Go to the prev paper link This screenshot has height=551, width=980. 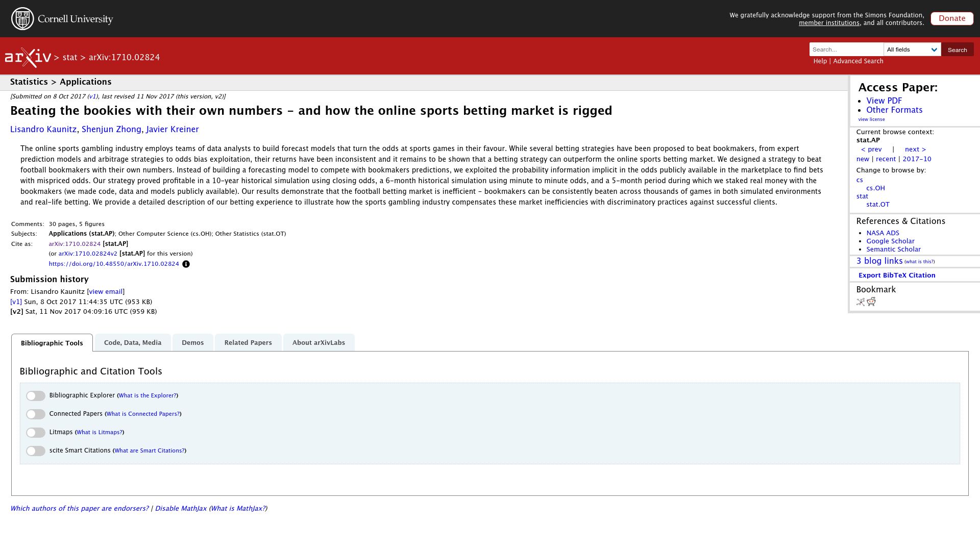tap(871, 149)
